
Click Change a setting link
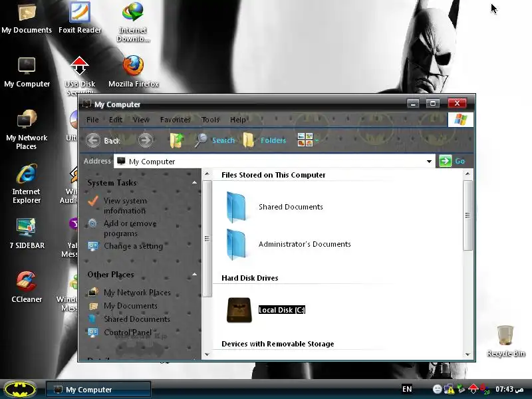[134, 246]
